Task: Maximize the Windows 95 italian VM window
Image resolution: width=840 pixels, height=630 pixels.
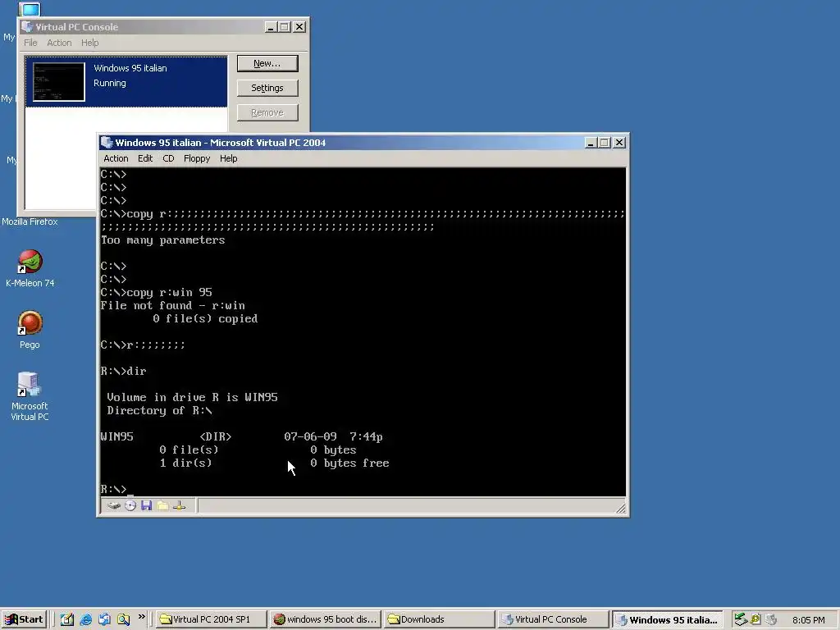Action: [605, 143]
